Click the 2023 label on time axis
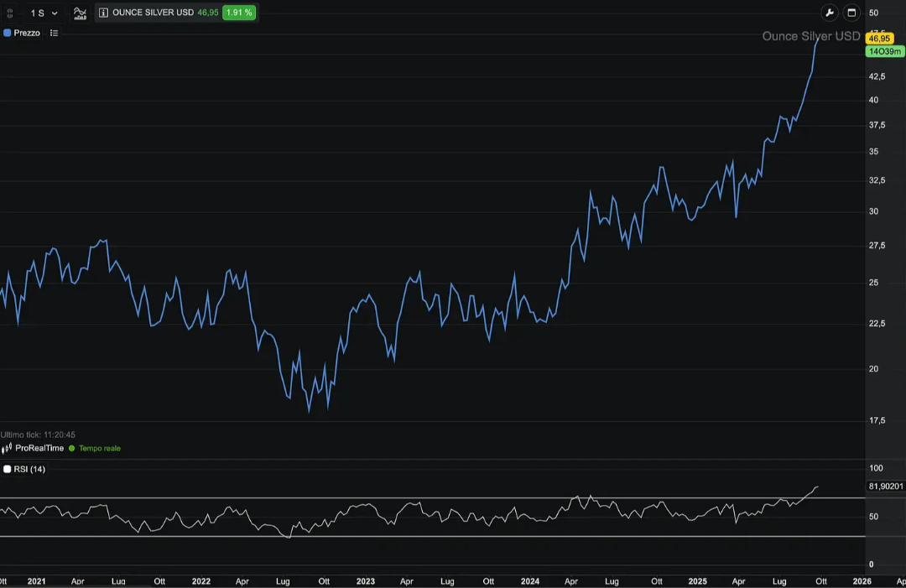906x588 pixels. 366,581
